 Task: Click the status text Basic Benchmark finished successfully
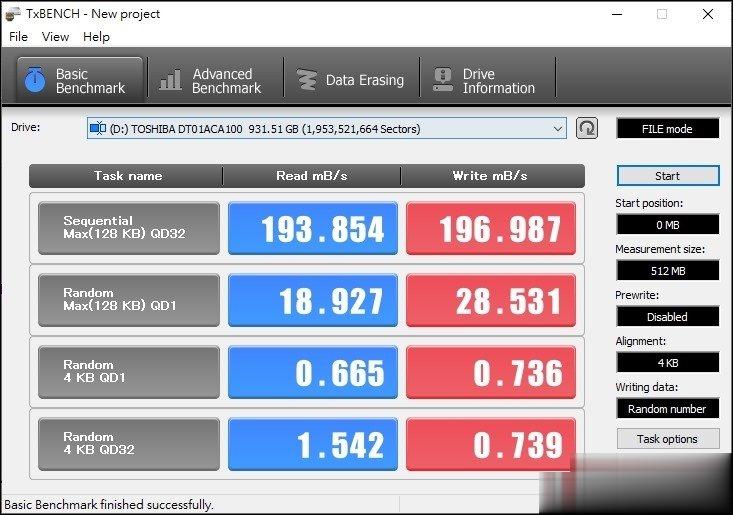point(108,505)
